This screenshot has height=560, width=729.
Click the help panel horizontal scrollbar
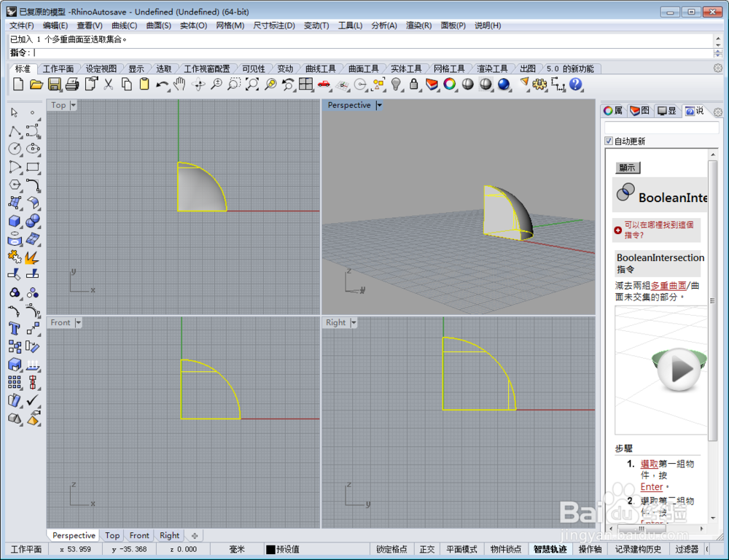(642, 529)
